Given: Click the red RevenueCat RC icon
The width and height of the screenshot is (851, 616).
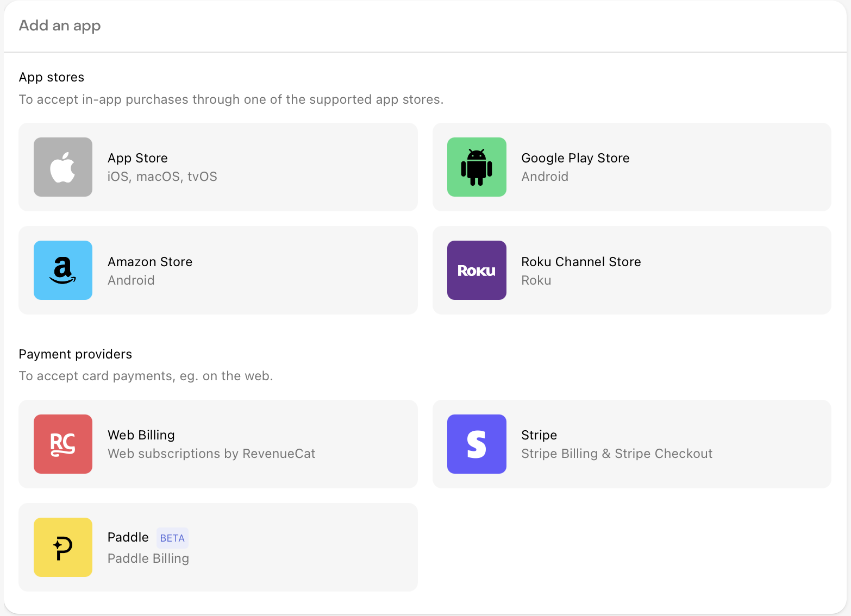Looking at the screenshot, I should (63, 444).
